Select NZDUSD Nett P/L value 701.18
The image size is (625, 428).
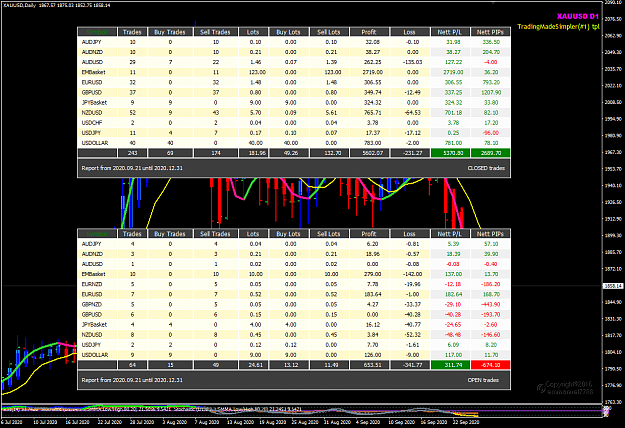tap(453, 113)
